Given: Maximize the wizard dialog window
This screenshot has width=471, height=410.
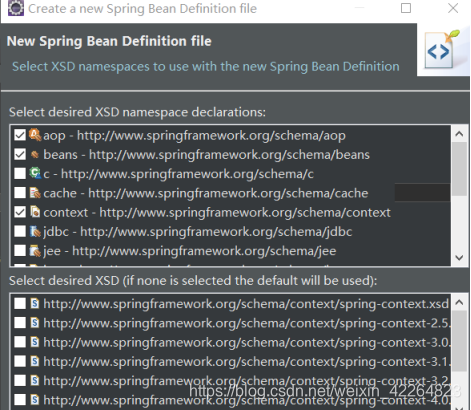Looking at the screenshot, I should click(406, 8).
